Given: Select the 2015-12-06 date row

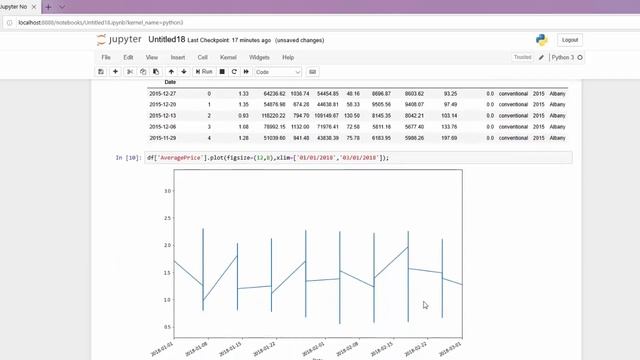Looking at the screenshot, I should 357,127.
